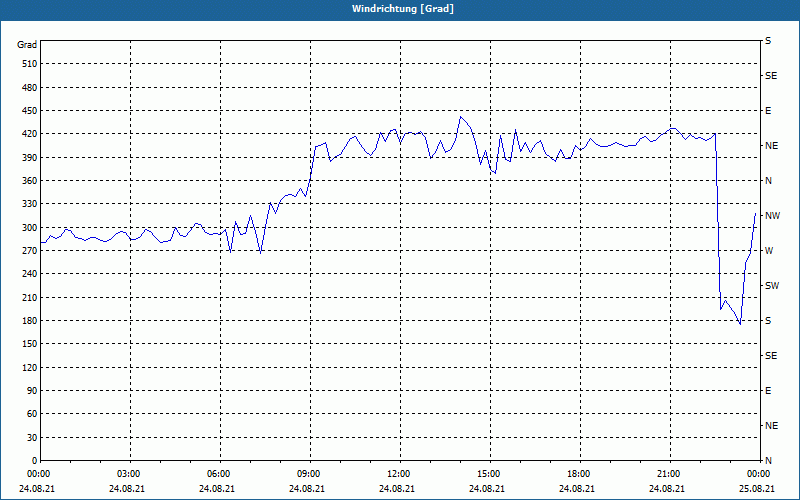Click the 'Windrichtung [Grad]' chart title
This screenshot has width=800, height=500.
[403, 9]
